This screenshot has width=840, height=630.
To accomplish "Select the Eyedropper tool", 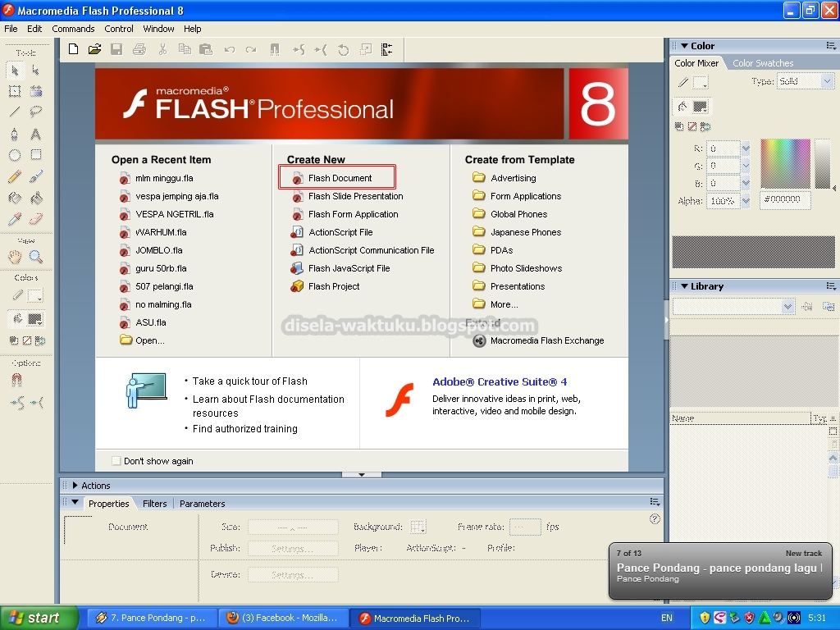I will [15, 219].
